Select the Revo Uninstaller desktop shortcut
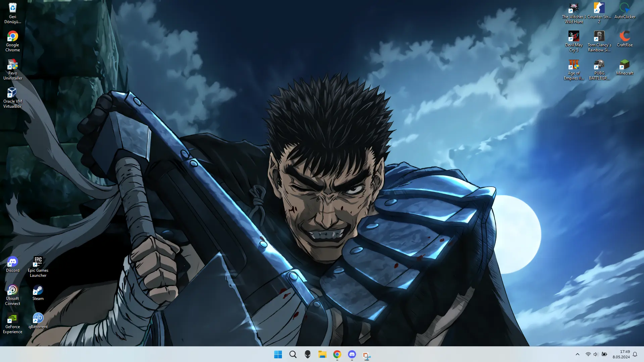 (12, 69)
